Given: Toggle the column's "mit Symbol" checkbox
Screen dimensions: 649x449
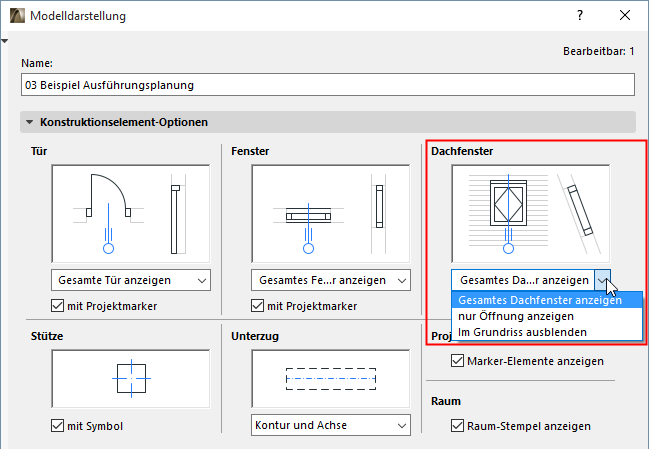Looking at the screenshot, I should pyautogui.click(x=58, y=426).
